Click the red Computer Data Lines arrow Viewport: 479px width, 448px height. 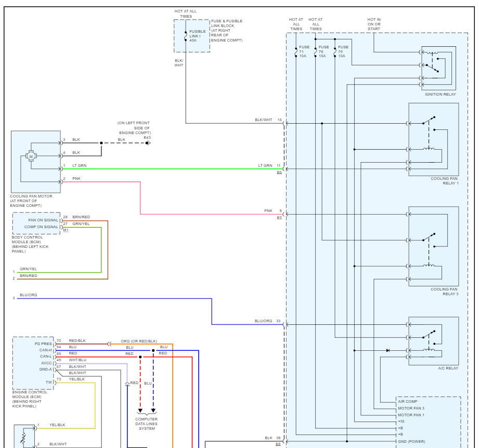pyautogui.click(x=140, y=411)
